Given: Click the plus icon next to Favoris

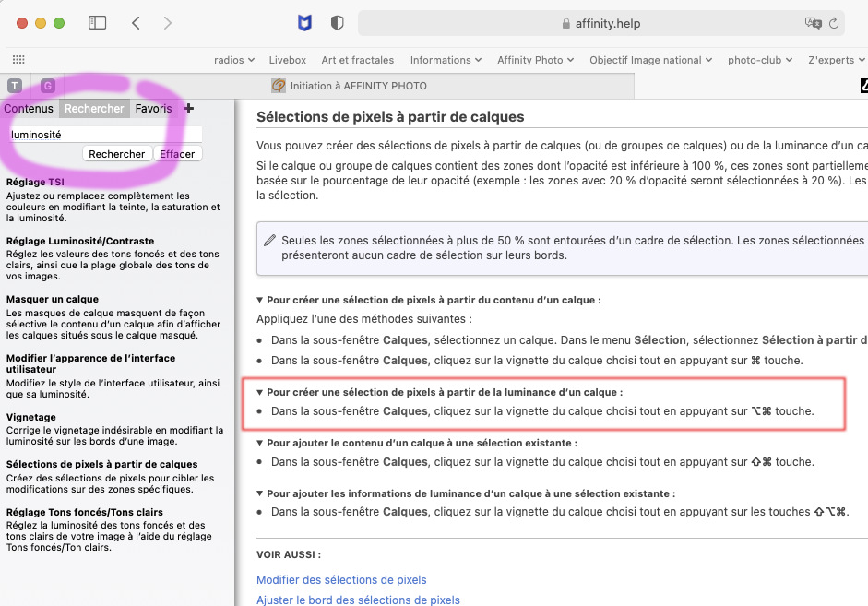Looking at the screenshot, I should [x=188, y=109].
